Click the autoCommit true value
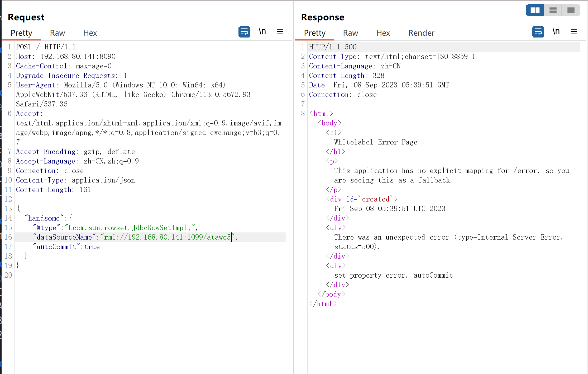588x374 pixels. click(92, 247)
